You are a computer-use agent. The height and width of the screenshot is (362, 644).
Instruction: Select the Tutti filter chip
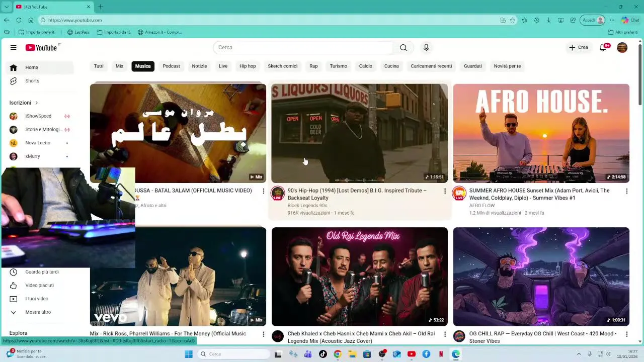coord(99,66)
